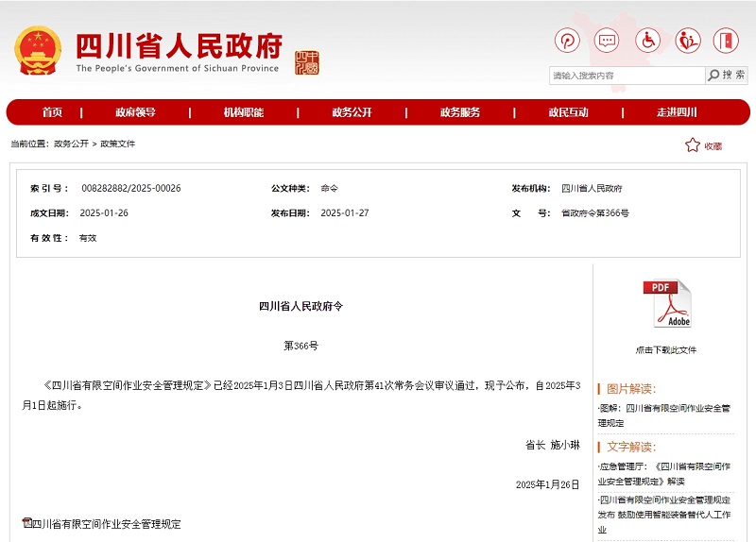The width and height of the screenshot is (756, 542).
Task: Click the door login icon
Action: (726, 42)
